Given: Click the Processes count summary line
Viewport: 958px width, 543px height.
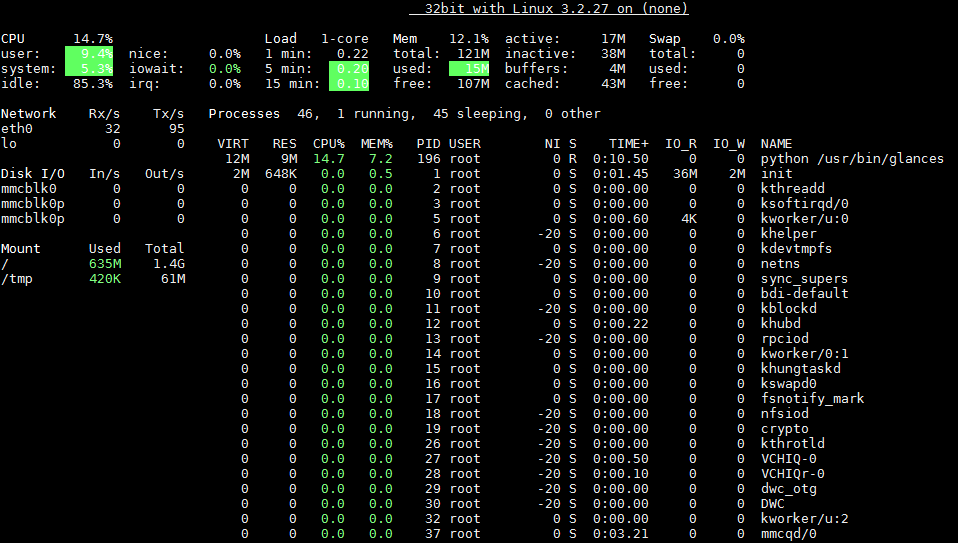Looking at the screenshot, I should pyautogui.click(x=404, y=114).
